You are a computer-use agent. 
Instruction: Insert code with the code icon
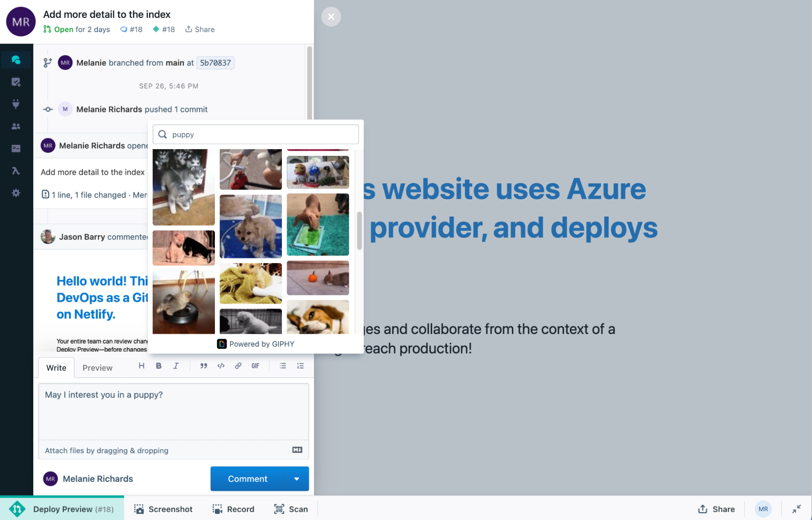click(x=221, y=366)
